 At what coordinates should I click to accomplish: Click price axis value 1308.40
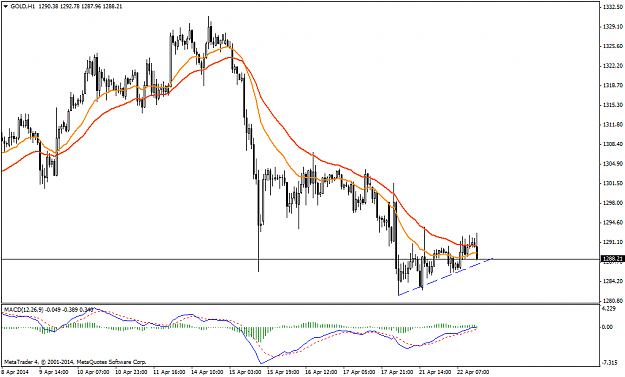[x=613, y=144]
